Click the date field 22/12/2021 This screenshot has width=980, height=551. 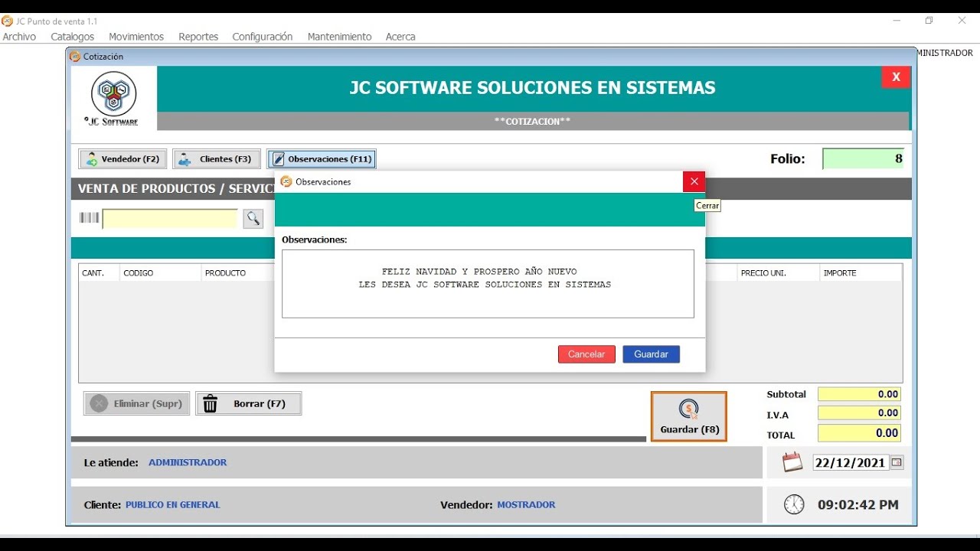tap(851, 463)
